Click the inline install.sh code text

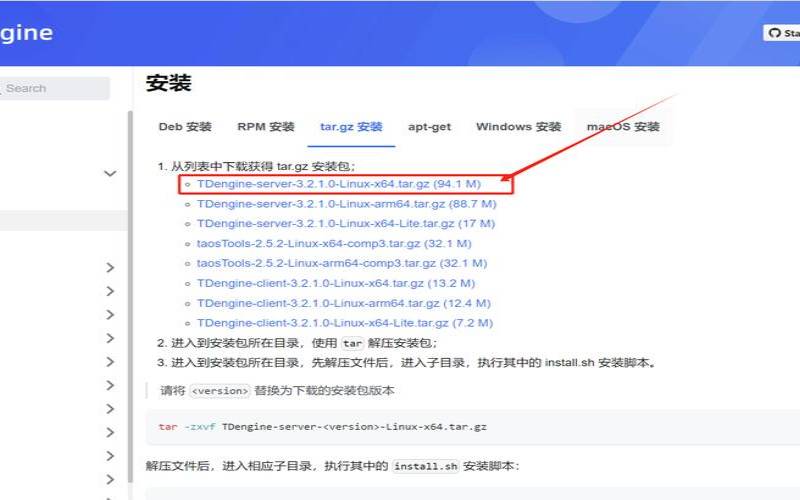point(426,466)
